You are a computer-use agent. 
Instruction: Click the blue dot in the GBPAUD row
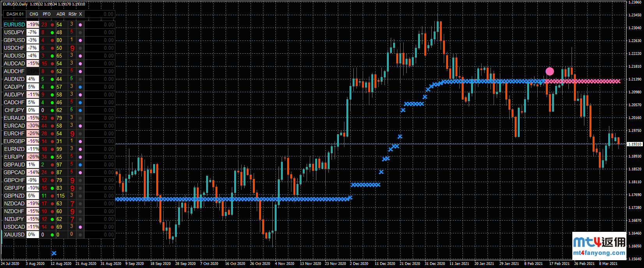point(80,165)
